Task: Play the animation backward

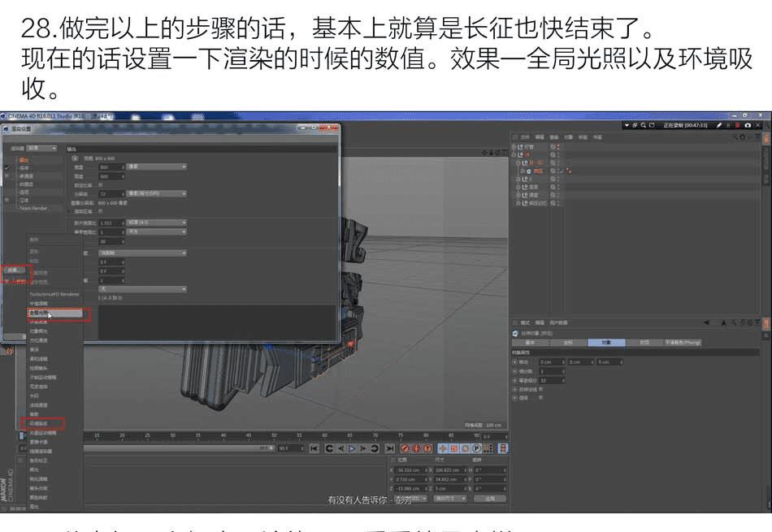Action: coord(340,448)
